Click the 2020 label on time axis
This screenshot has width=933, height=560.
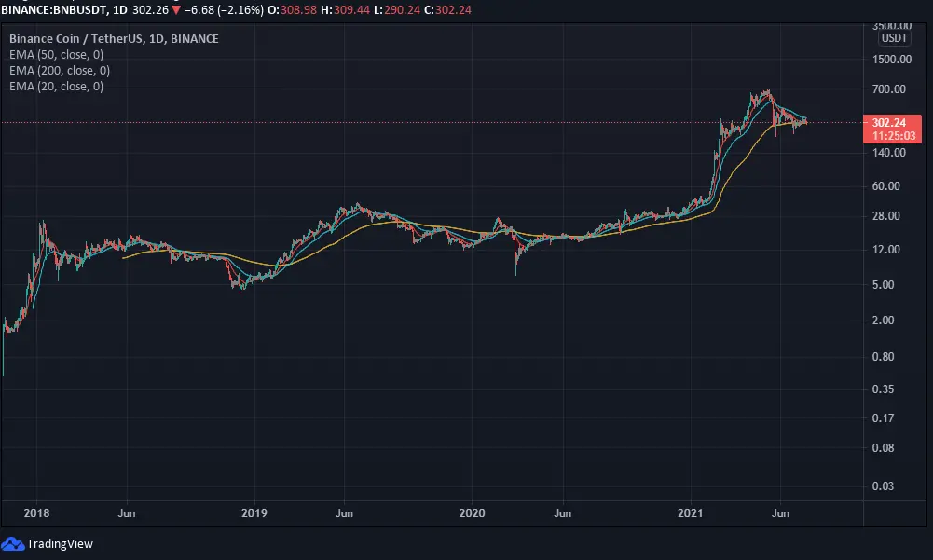point(472,513)
